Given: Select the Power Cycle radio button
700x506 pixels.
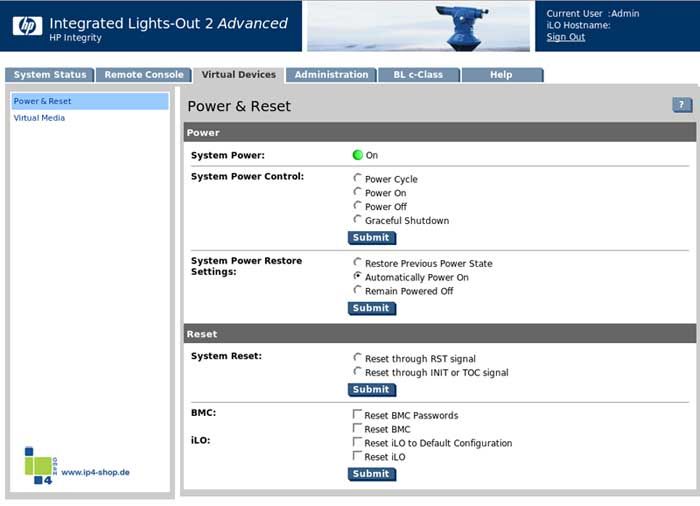Looking at the screenshot, I should point(357,178).
